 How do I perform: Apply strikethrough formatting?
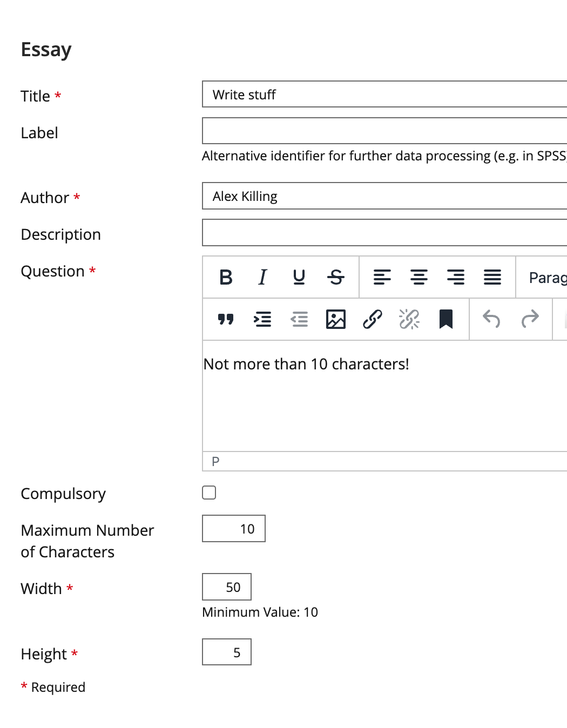336,277
